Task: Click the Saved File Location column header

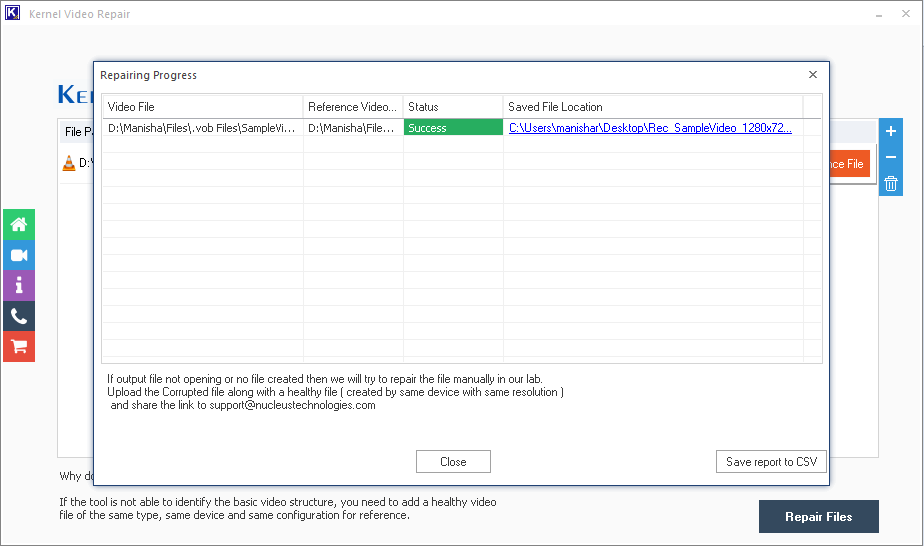Action: click(653, 107)
